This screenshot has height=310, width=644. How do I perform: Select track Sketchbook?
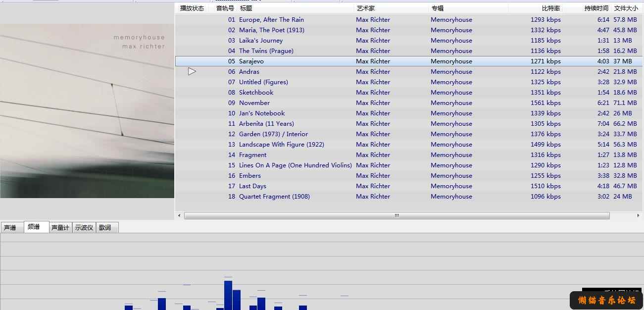(x=256, y=93)
